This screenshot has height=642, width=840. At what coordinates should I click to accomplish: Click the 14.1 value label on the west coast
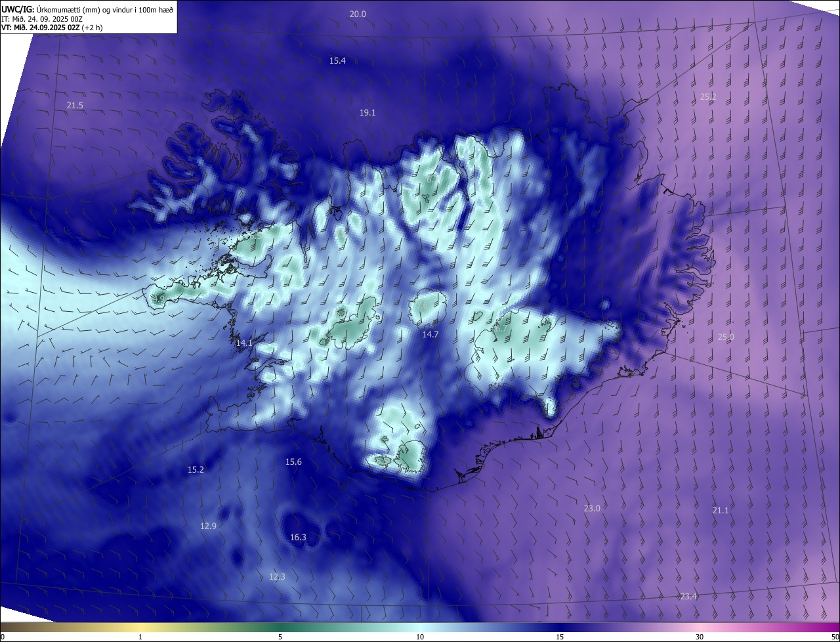(244, 343)
